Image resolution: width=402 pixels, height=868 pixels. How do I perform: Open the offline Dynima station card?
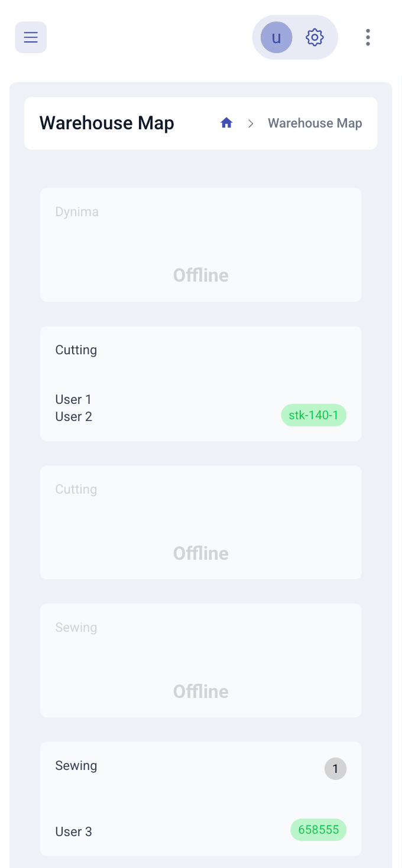[x=201, y=245]
